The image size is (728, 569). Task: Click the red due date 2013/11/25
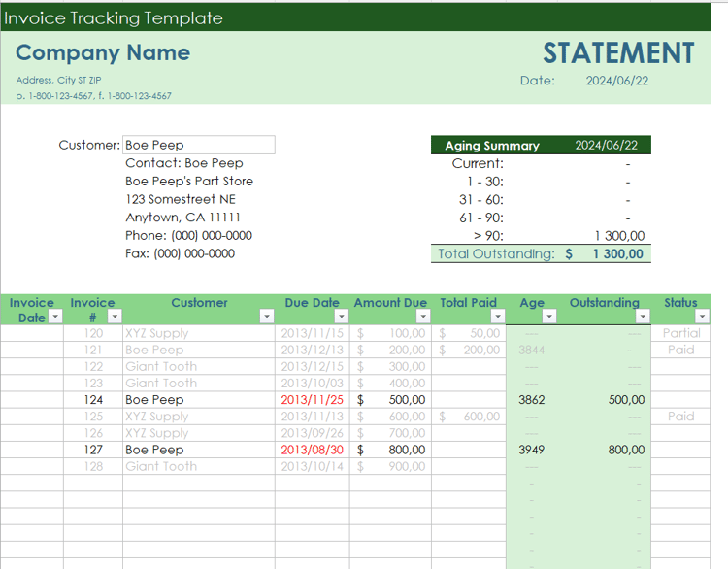point(312,400)
